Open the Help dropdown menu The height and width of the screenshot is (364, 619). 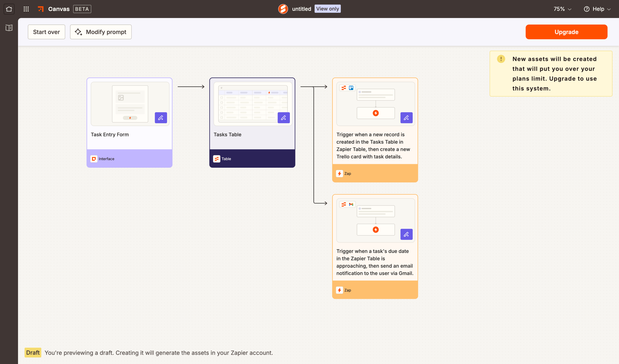click(597, 9)
